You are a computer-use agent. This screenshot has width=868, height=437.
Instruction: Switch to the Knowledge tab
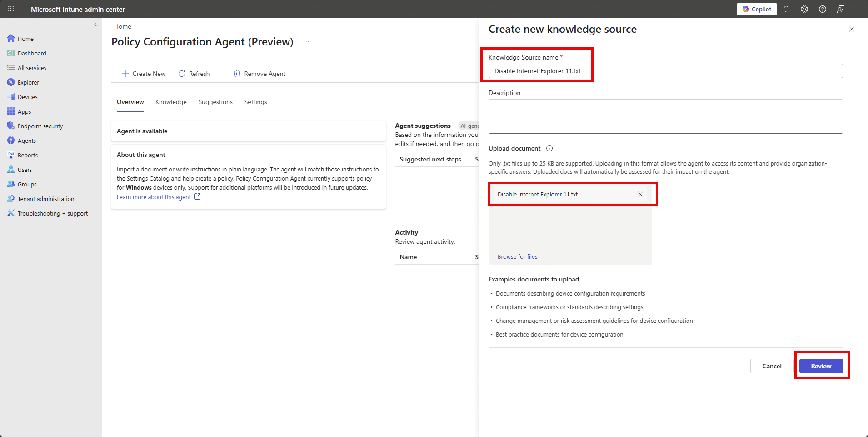171,102
